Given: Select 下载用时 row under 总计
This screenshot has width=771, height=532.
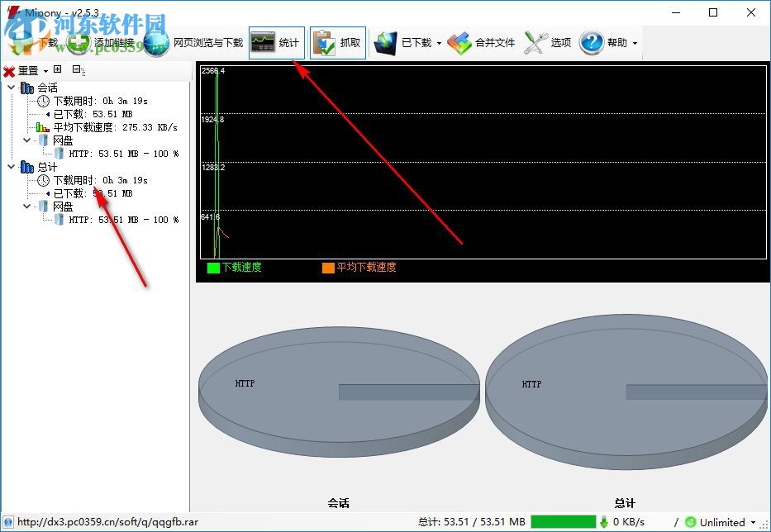Looking at the screenshot, I should 100,180.
